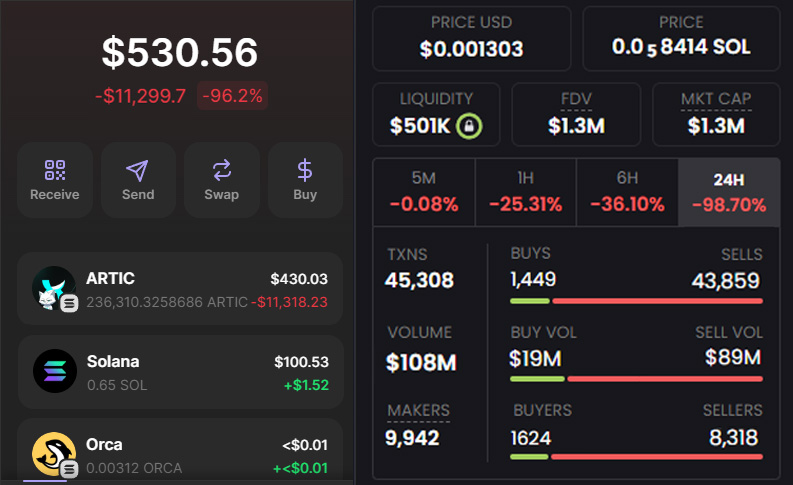
Task: Click ARTIC value $430.03
Action: tap(299, 279)
